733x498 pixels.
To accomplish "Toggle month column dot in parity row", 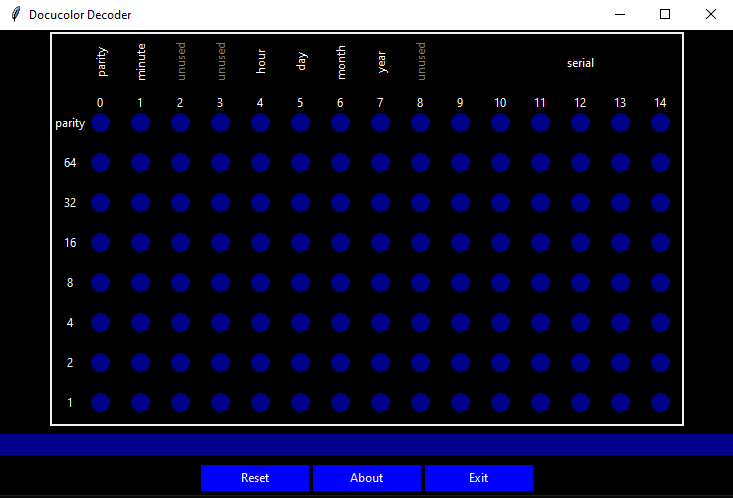I will [340, 123].
